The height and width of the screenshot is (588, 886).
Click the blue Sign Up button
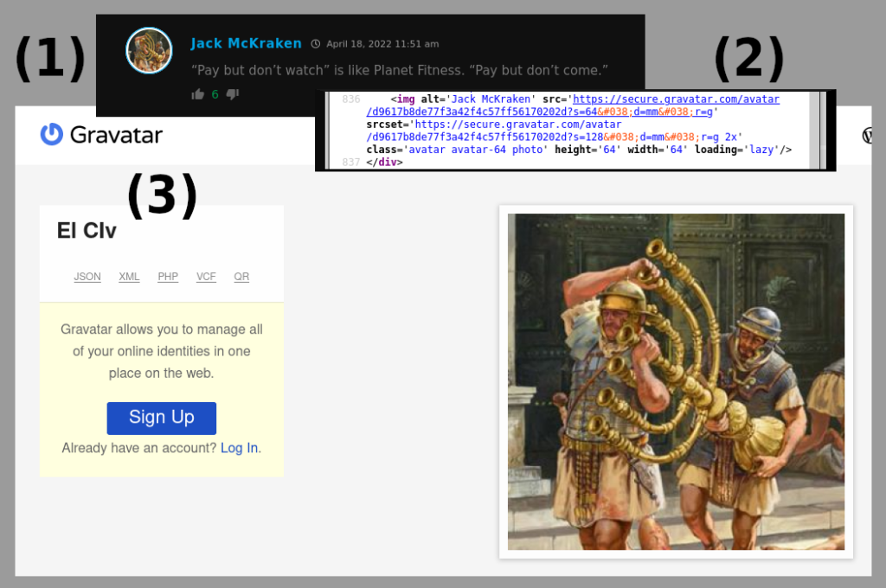tap(162, 418)
